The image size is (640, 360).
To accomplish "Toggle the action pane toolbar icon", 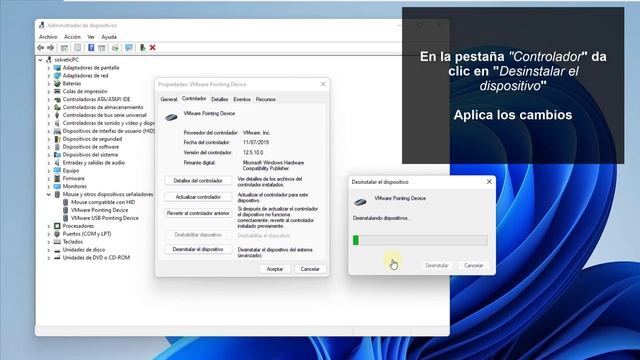I will click(102, 48).
